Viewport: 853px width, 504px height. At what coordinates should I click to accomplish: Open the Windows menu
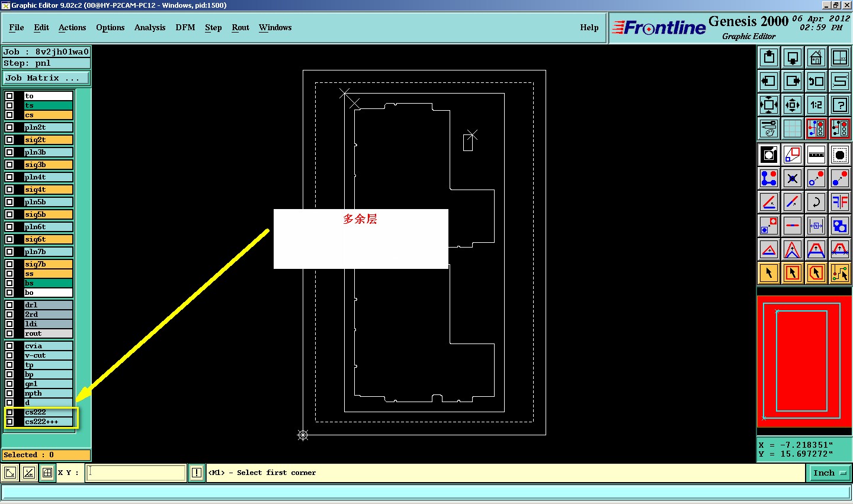click(275, 27)
